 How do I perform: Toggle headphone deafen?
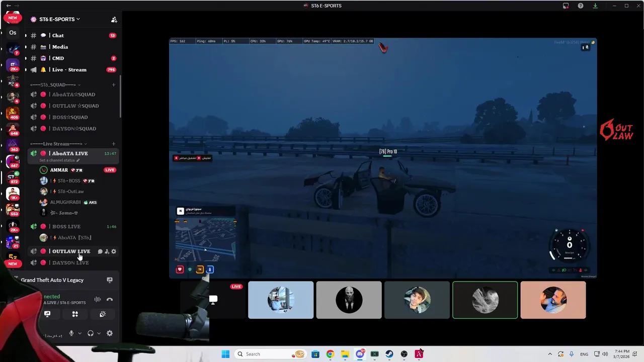tap(91, 333)
